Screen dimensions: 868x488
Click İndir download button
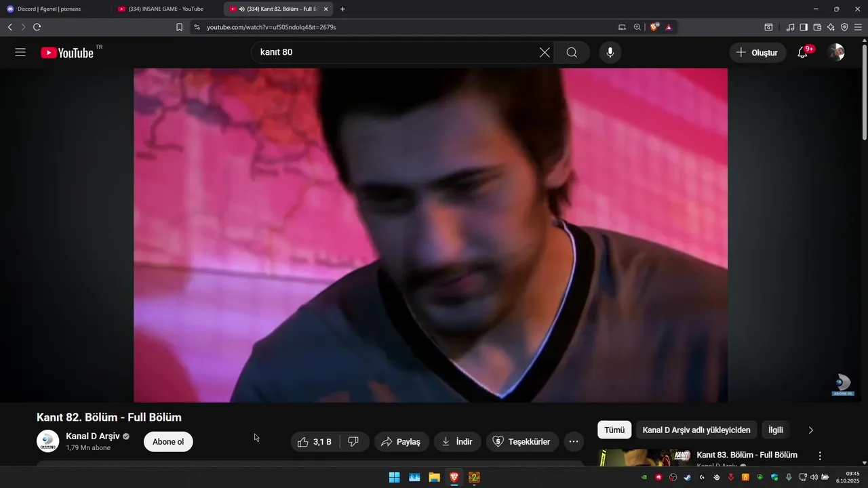tap(458, 442)
